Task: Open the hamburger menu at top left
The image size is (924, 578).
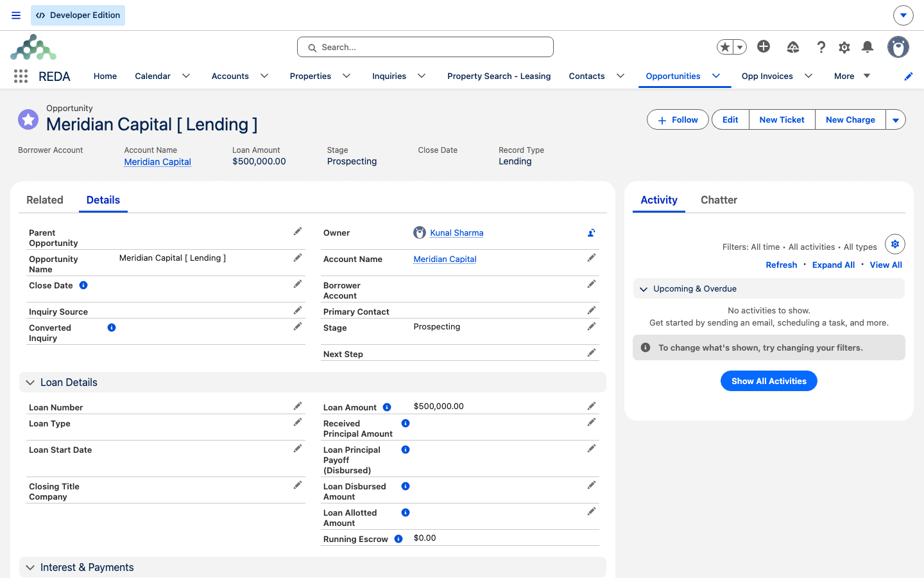Action: [x=16, y=15]
